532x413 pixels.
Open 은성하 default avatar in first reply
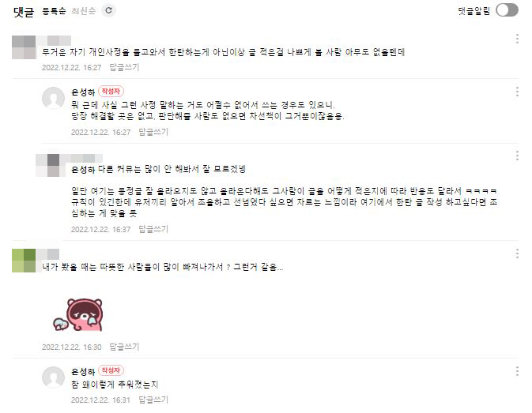[53, 98]
